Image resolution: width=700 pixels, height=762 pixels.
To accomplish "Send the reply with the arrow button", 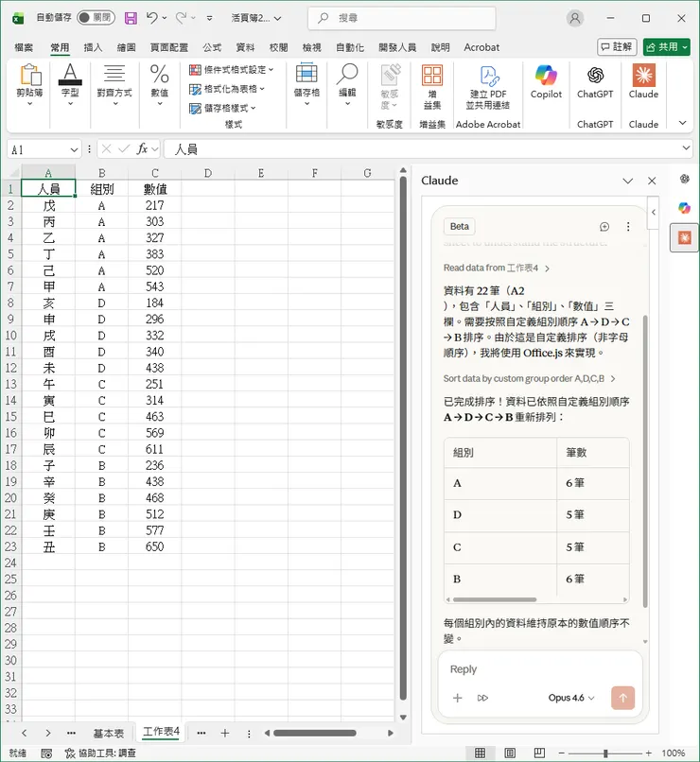I will [x=622, y=698].
